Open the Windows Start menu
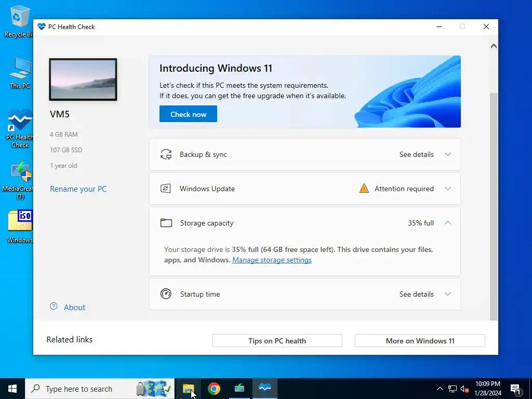Viewport: 532px width, 399px height. click(x=12, y=389)
